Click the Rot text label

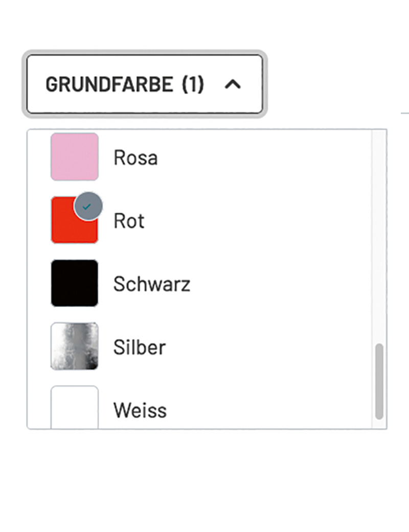click(x=129, y=221)
